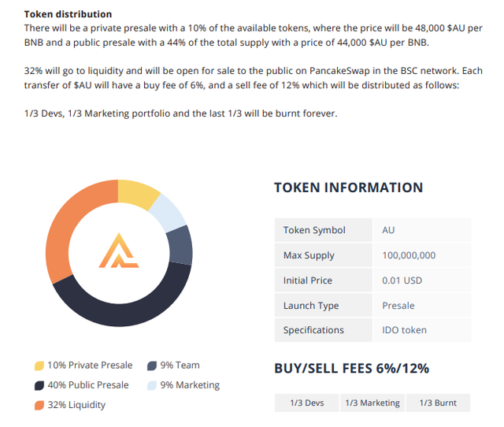Image resolution: width=504 pixels, height=427 pixels.
Task: Click the dark navy Public Presale legend swatch
Action: coord(39,385)
